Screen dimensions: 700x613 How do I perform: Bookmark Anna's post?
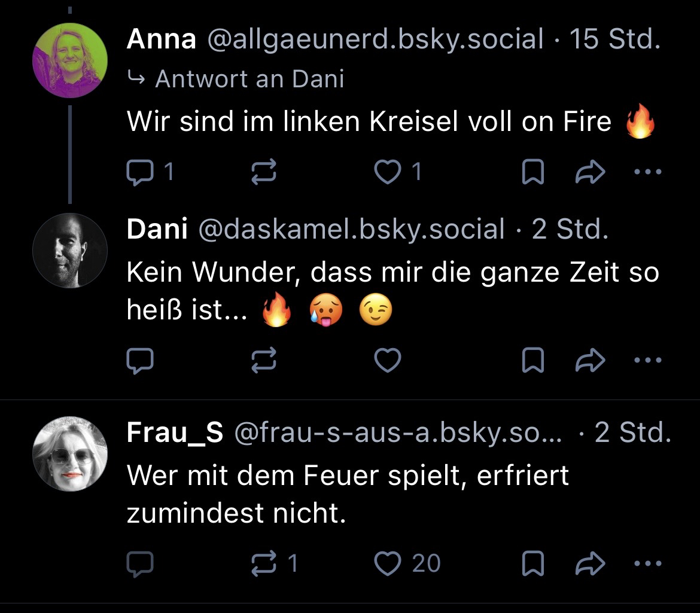click(x=532, y=173)
